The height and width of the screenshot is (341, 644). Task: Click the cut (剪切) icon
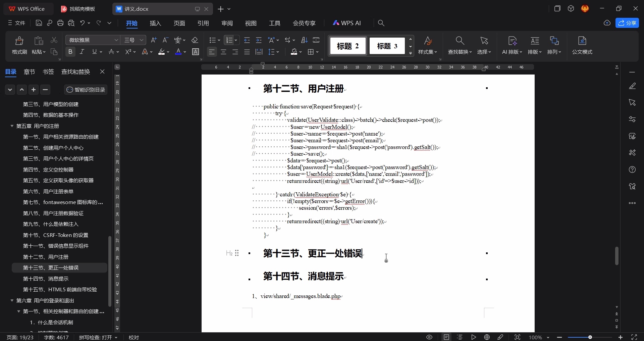[54, 40]
